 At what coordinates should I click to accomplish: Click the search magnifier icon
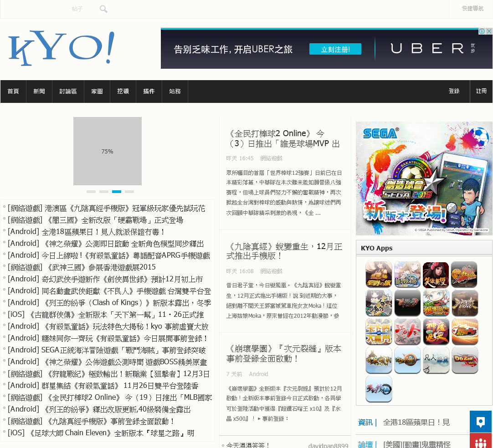[103, 9]
